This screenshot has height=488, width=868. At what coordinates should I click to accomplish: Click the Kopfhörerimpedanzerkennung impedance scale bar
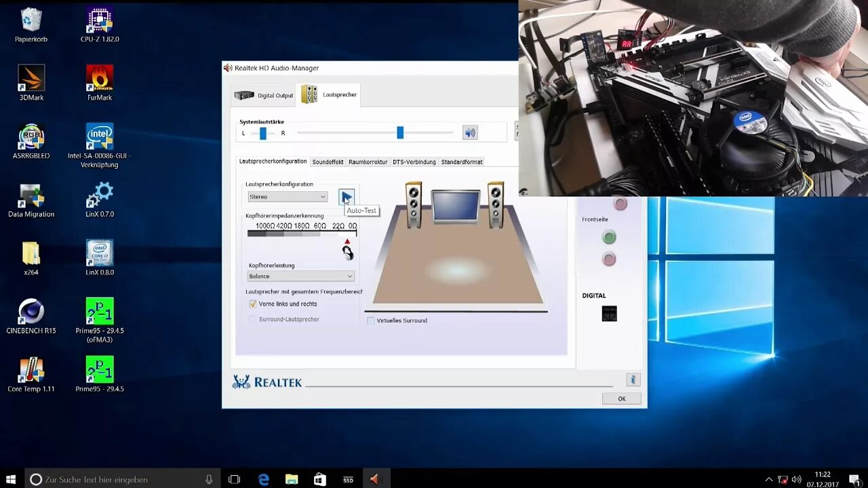click(302, 233)
